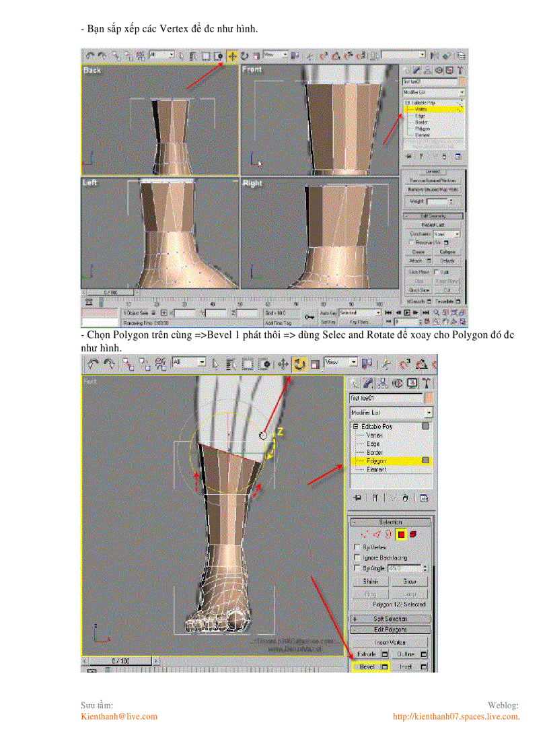Enable the By Vertex checkbox
Screen dimensions: 549x756
(357, 547)
